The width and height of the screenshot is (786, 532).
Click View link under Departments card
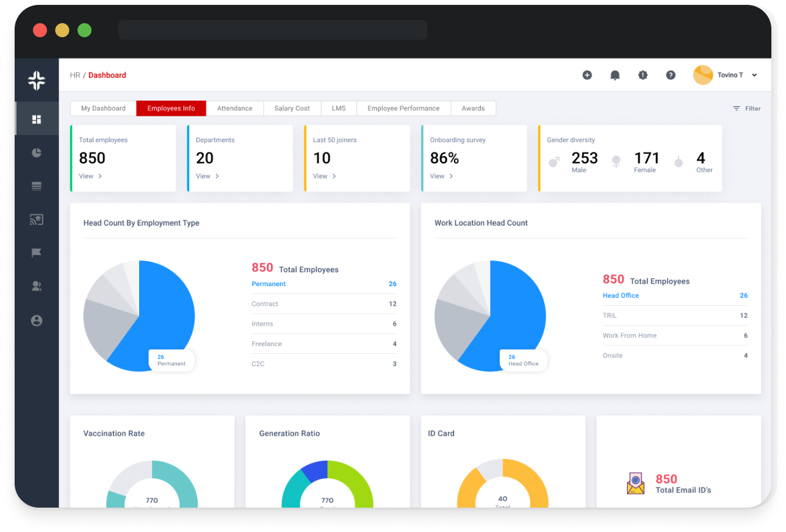[207, 176]
